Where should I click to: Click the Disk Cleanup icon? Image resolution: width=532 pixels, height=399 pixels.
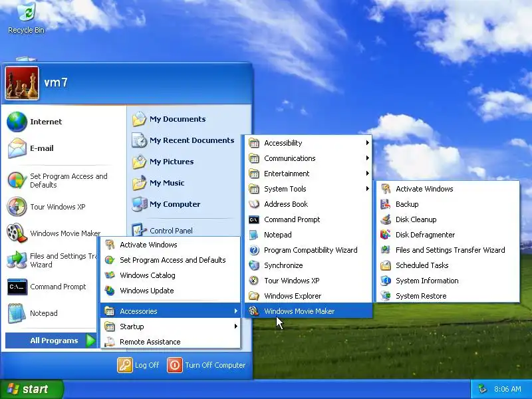(x=386, y=219)
